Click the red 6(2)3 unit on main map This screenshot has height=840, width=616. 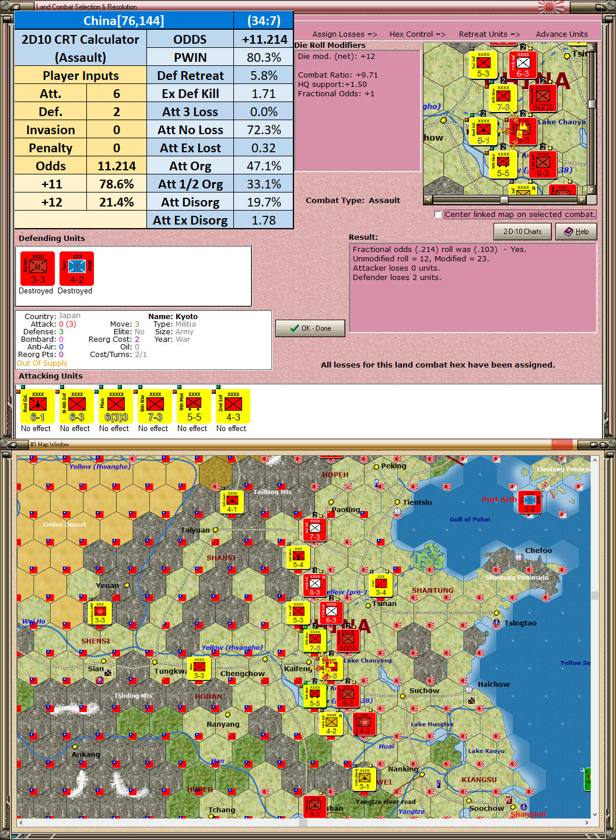[348, 640]
